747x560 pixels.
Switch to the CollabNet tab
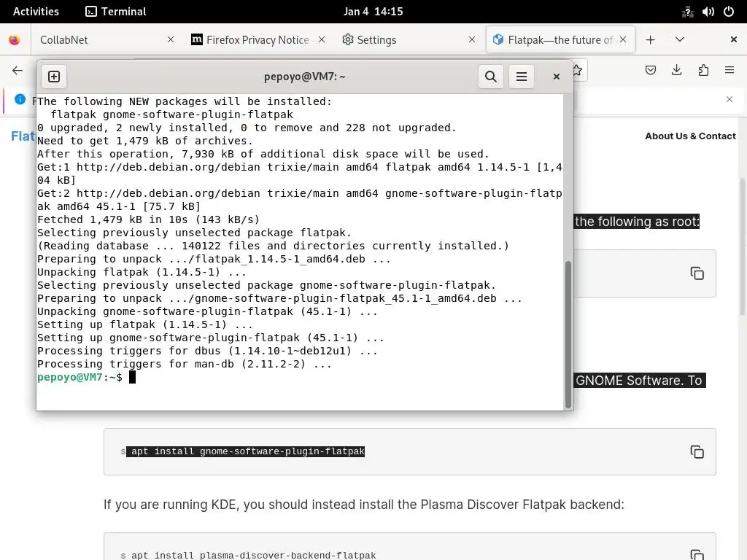(105, 39)
